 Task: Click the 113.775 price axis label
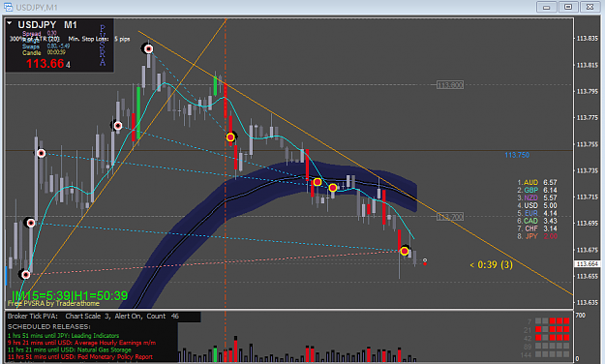[588, 118]
